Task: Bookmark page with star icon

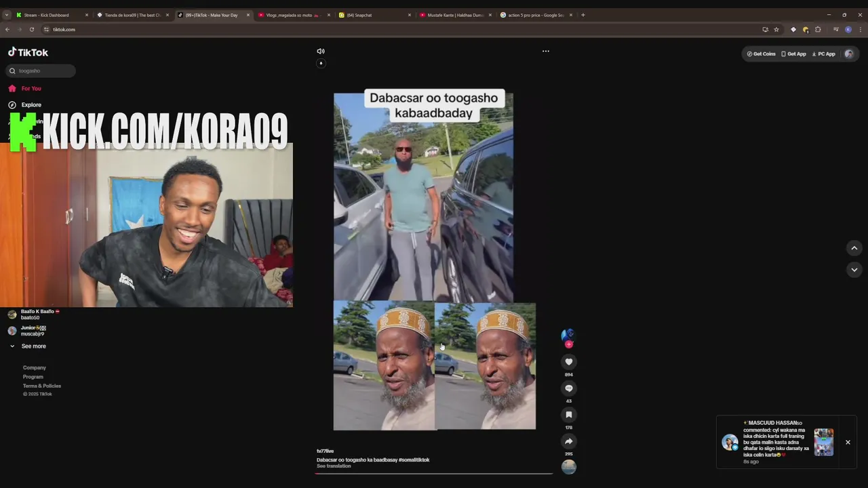Action: (x=776, y=29)
